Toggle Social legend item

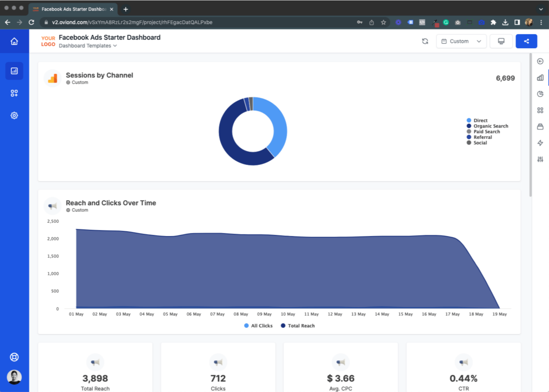click(477, 142)
